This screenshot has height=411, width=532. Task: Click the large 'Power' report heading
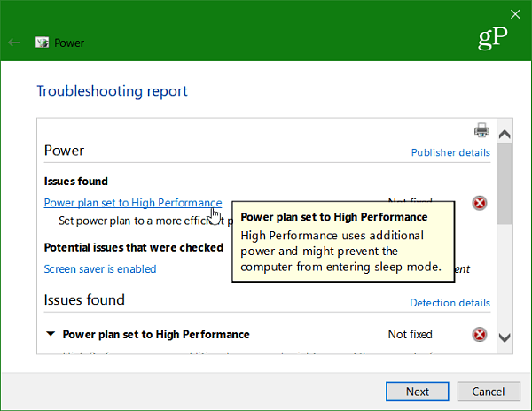tap(64, 151)
